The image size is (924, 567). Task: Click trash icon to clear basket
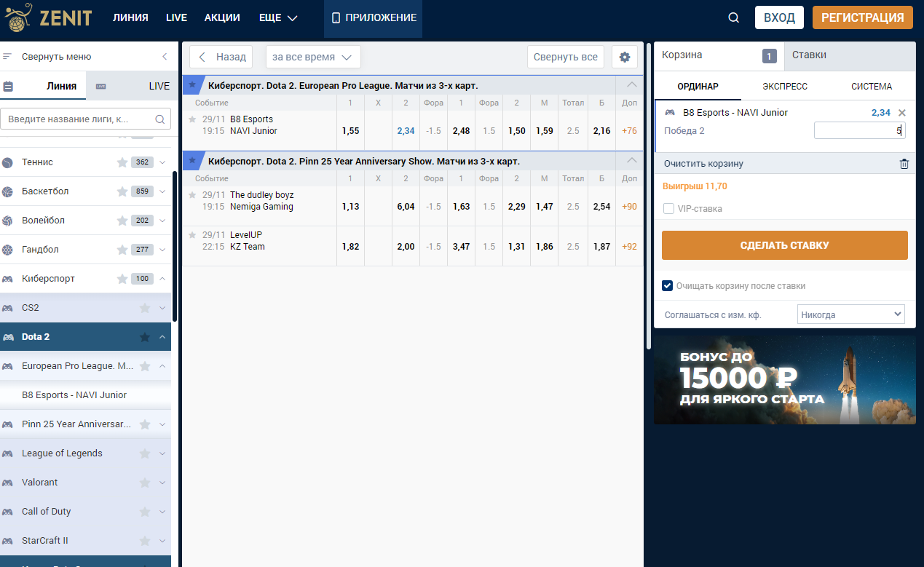(904, 164)
